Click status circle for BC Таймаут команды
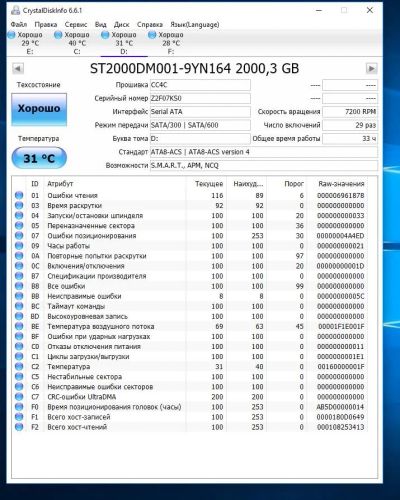The height and width of the screenshot is (500, 400). 19,306
